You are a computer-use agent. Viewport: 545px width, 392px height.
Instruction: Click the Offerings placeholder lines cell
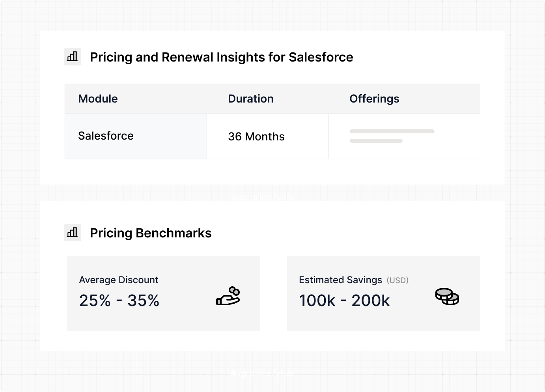coord(404,136)
